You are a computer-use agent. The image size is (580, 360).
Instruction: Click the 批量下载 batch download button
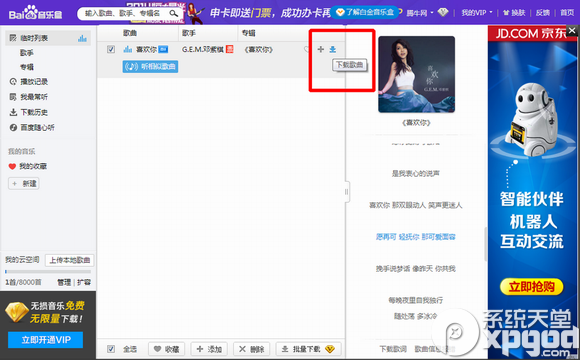[308, 349]
